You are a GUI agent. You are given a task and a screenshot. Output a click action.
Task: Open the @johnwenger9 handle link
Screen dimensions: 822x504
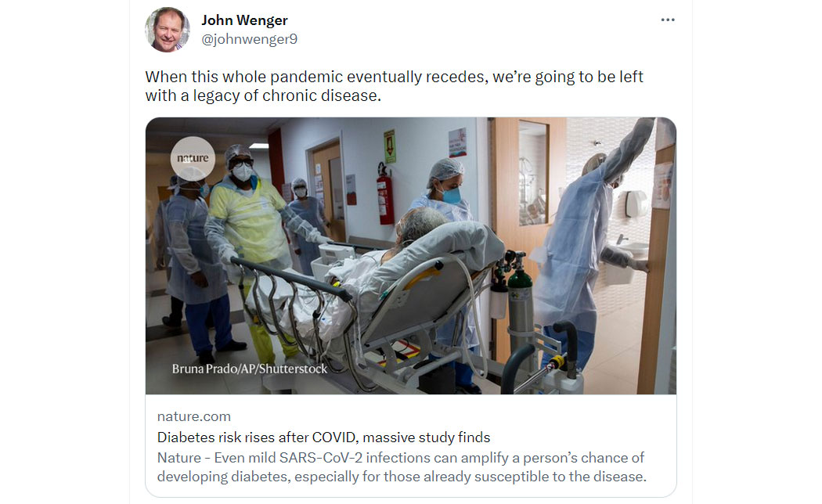click(250, 39)
